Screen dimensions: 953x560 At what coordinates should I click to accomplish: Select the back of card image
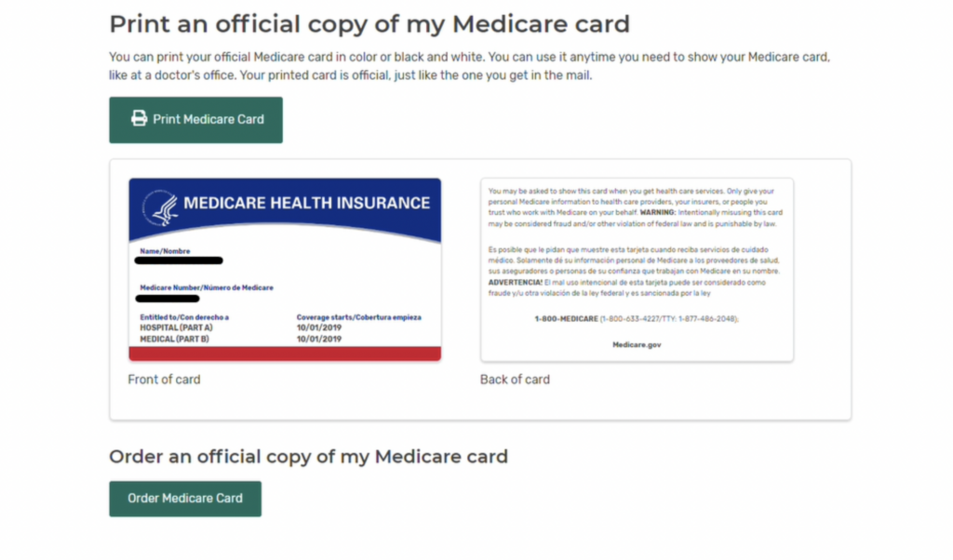(637, 270)
